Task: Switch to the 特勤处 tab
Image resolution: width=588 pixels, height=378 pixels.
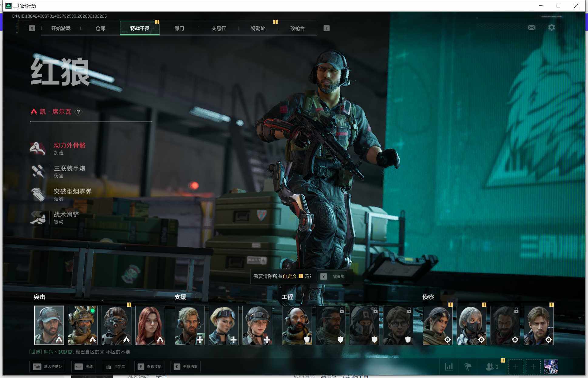Action: [258, 28]
